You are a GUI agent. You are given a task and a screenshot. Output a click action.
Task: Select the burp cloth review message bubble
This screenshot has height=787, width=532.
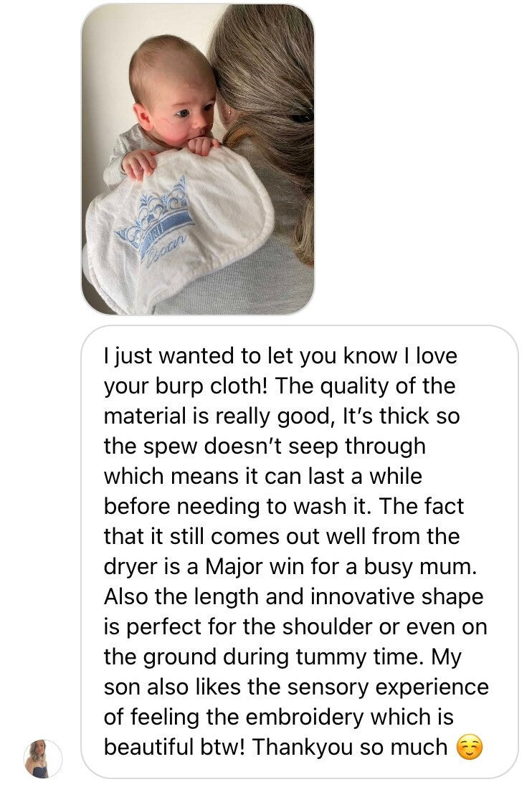300,552
